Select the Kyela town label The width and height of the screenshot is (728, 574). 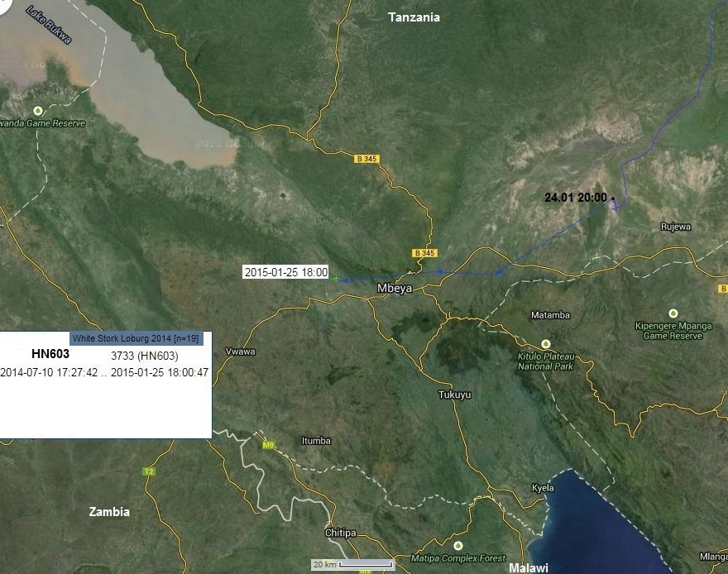point(543,488)
